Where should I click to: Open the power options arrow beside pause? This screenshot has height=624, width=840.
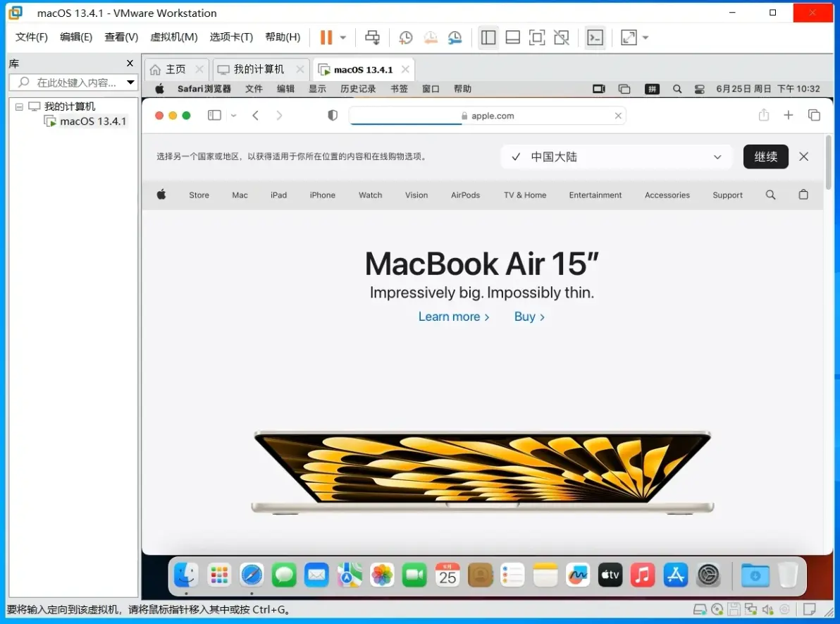tap(343, 37)
